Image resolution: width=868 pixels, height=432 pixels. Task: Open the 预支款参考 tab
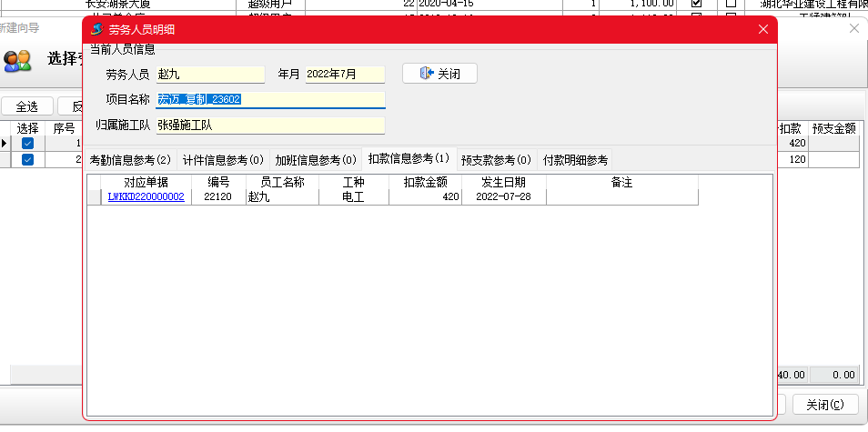tap(496, 160)
